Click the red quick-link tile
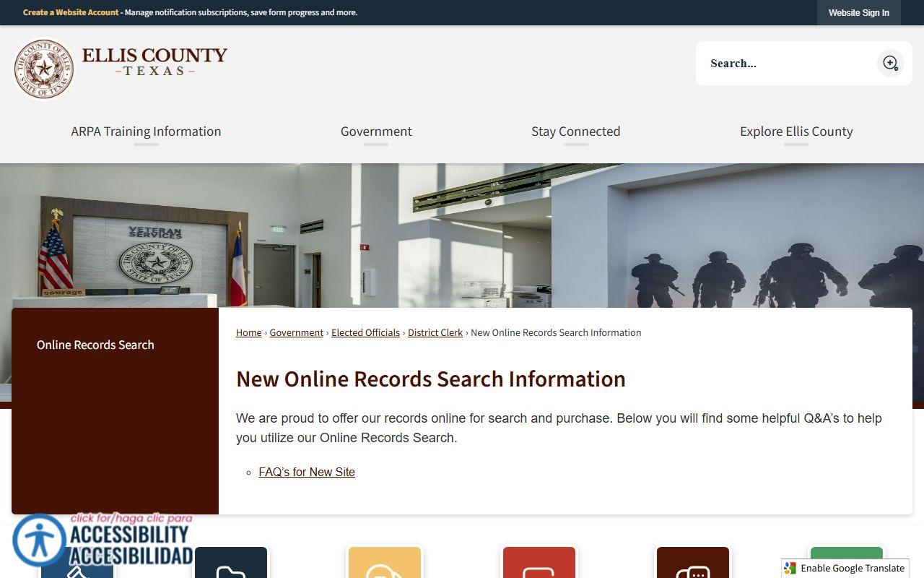The image size is (924, 578). [x=539, y=562]
